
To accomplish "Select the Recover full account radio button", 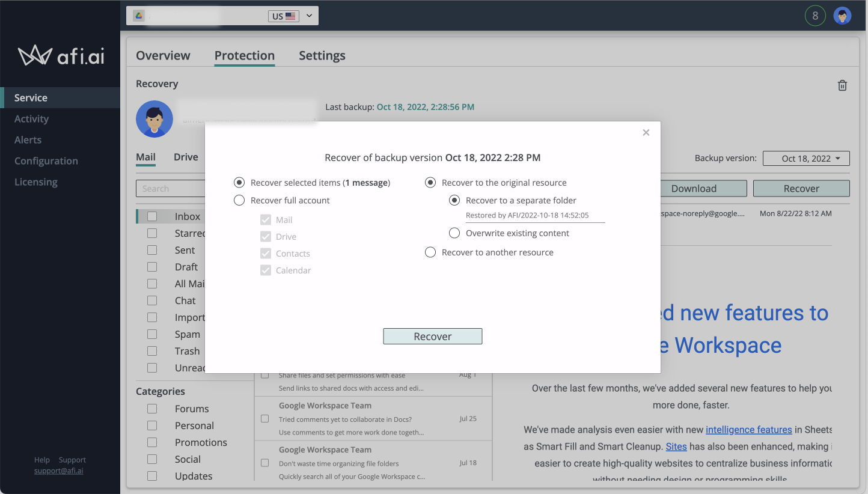I will (239, 200).
